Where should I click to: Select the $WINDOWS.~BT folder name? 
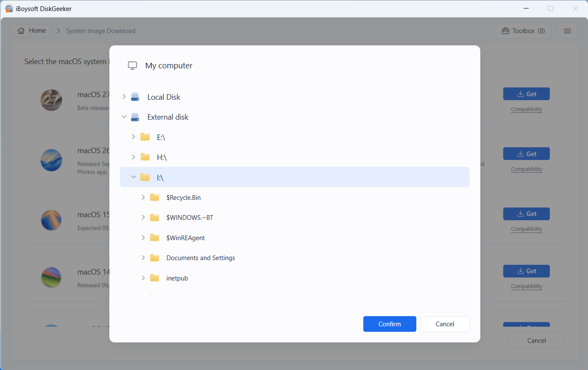coord(189,218)
